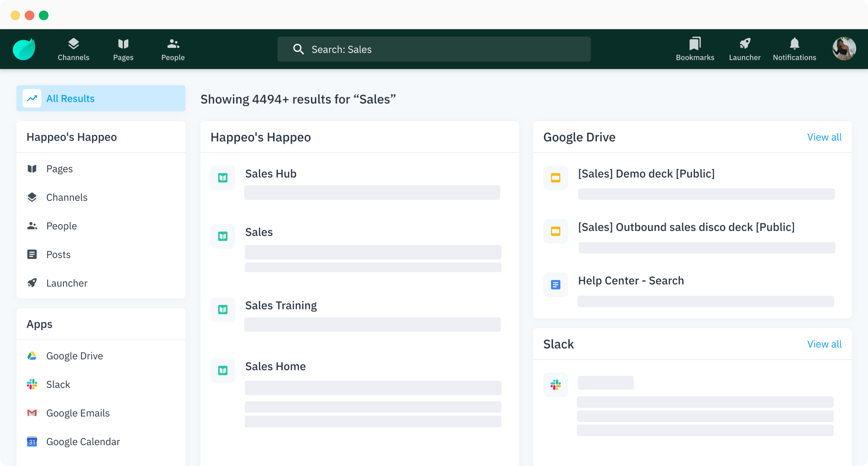Filter results by Channels in sidebar
The image size is (868, 466).
(x=101, y=197)
